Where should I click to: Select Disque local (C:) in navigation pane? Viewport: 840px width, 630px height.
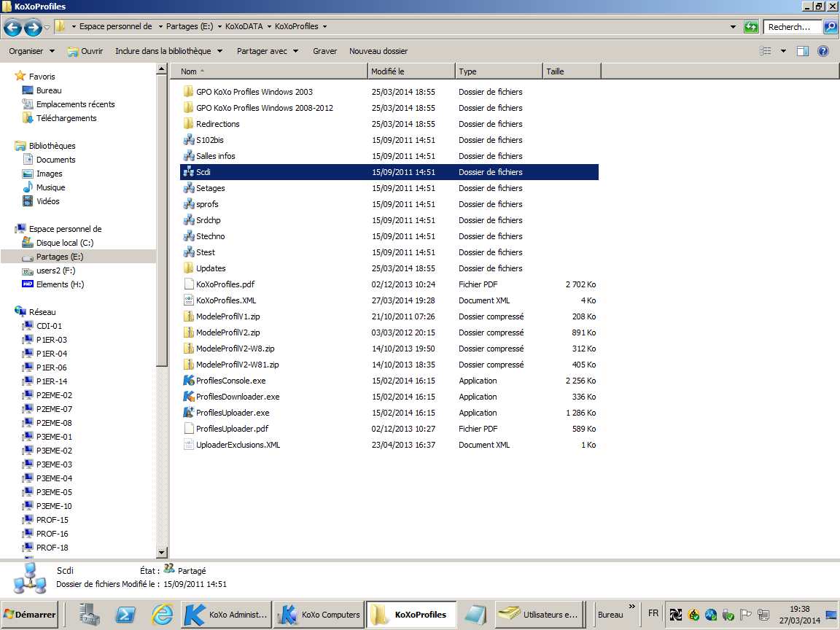coord(65,243)
